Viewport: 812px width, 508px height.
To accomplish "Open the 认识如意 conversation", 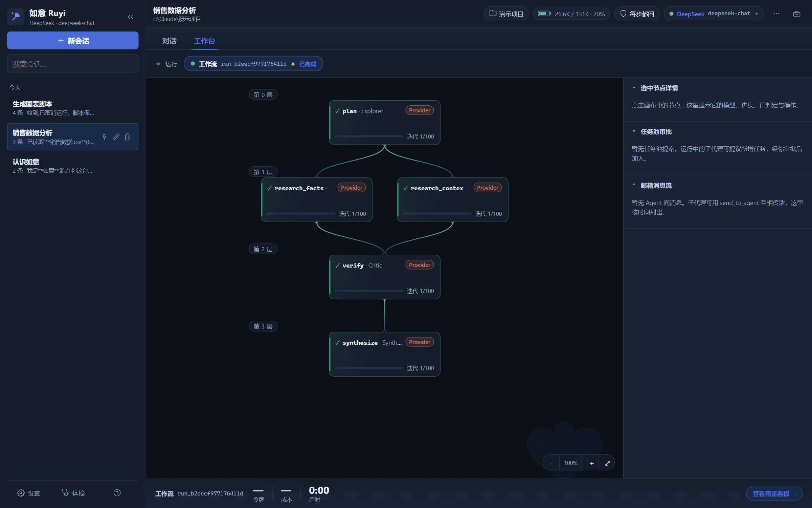I will (73, 166).
